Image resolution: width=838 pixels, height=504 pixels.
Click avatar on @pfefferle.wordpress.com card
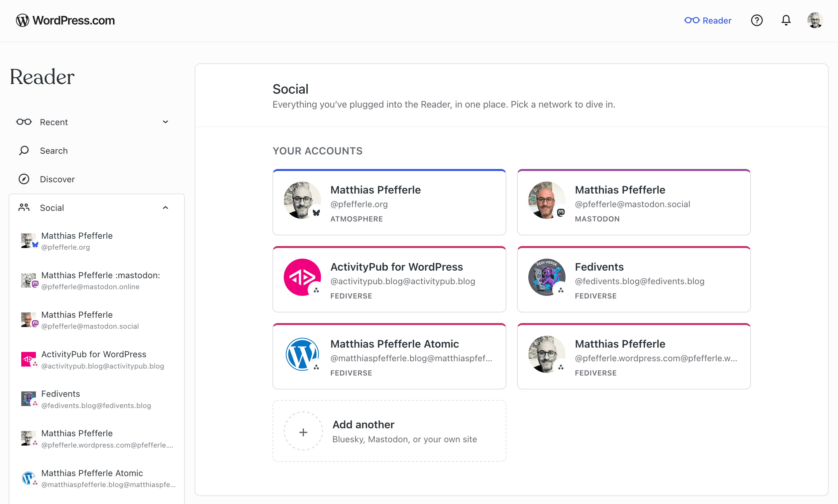547,354
